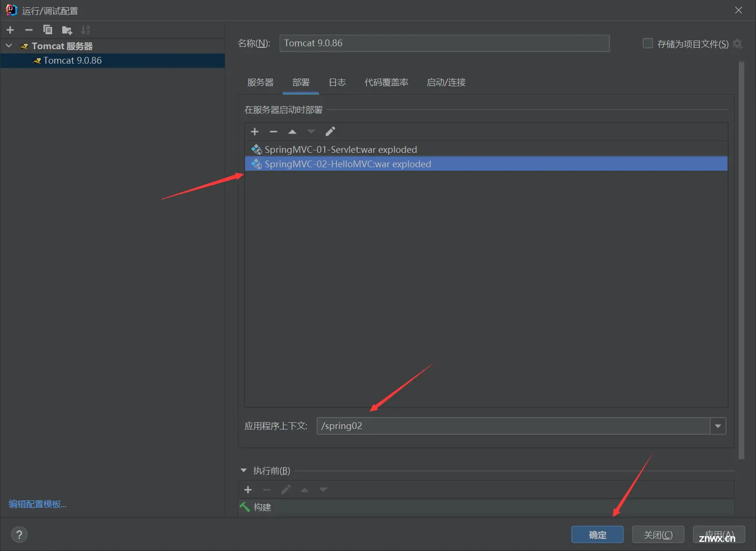The width and height of the screenshot is (756, 551).
Task: Move selected artifact up in deployment list
Action: coord(292,132)
